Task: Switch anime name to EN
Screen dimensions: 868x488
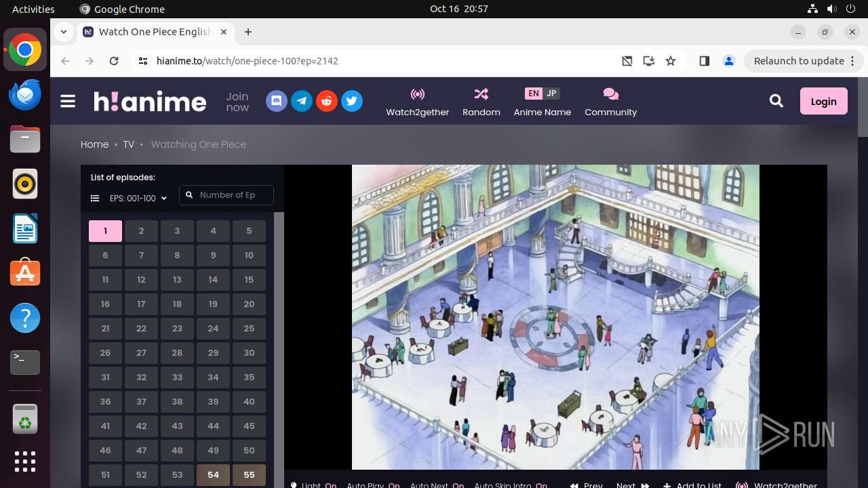Action: click(x=534, y=94)
